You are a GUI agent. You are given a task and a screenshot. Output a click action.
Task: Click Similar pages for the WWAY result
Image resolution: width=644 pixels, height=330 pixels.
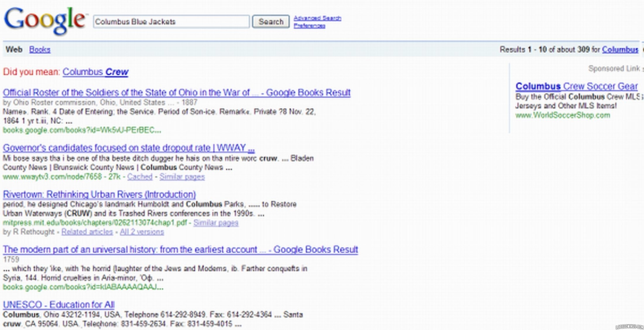pyautogui.click(x=182, y=177)
